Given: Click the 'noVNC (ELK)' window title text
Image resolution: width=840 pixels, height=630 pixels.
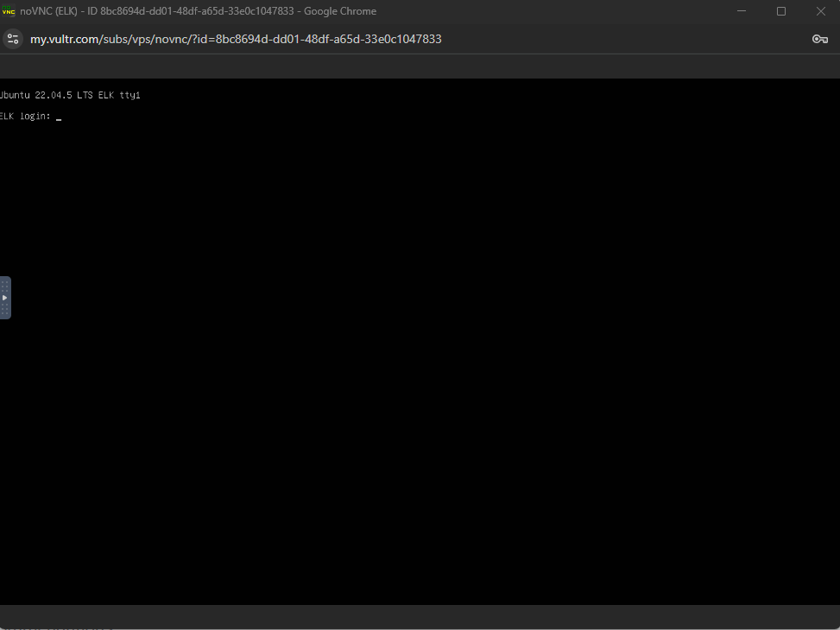Looking at the screenshot, I should (48, 11).
